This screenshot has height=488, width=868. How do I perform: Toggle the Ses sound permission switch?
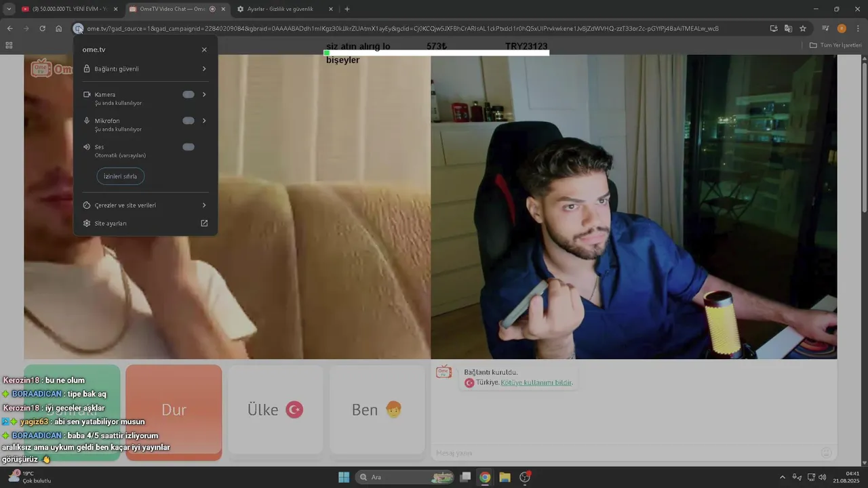[189, 147]
